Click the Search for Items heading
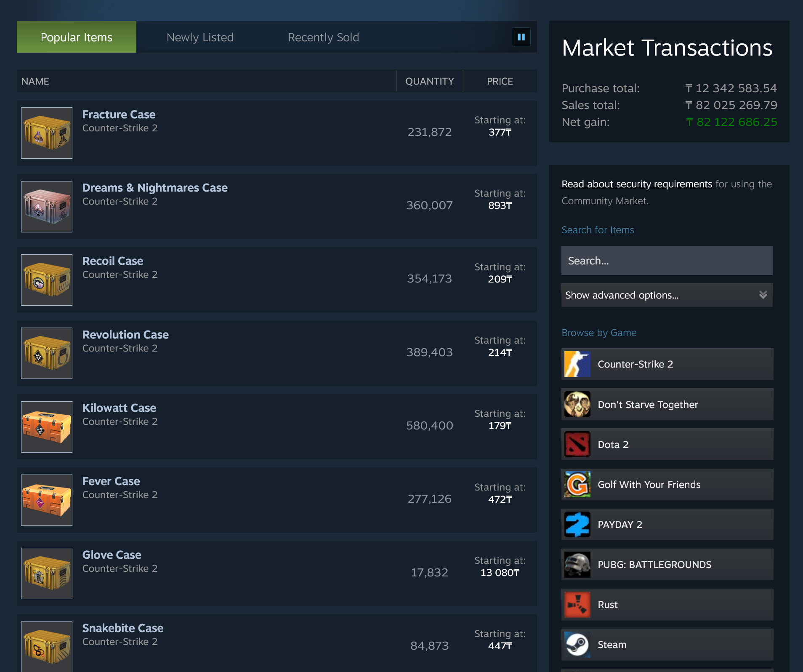 coord(598,230)
